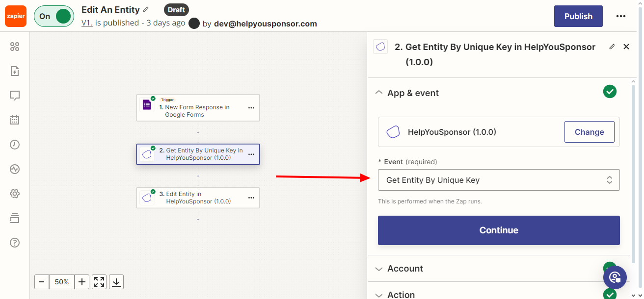The height and width of the screenshot is (299, 644).
Task: Open options menu for Edit Entity step
Action: click(251, 198)
